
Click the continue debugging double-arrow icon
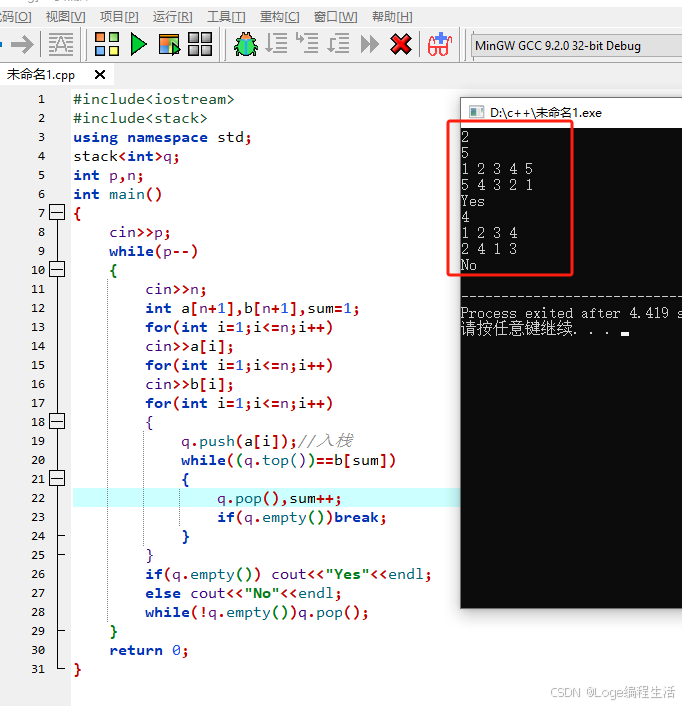tap(370, 44)
